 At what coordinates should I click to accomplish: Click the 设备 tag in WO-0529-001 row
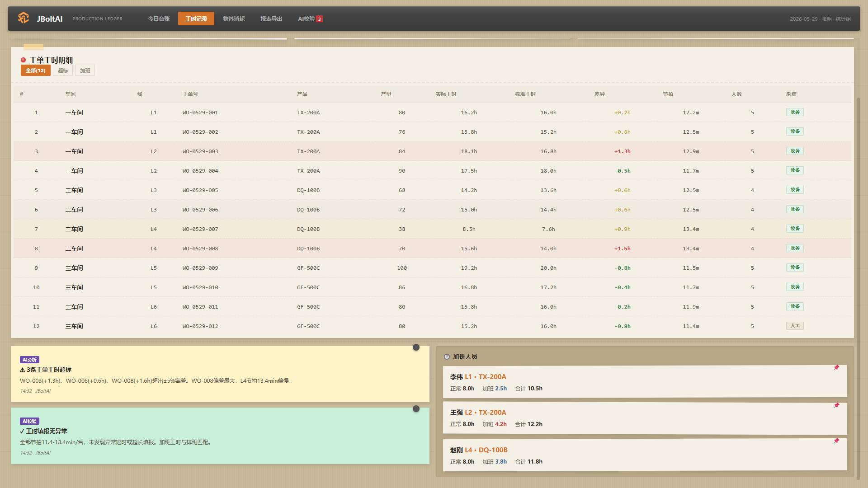coord(795,112)
